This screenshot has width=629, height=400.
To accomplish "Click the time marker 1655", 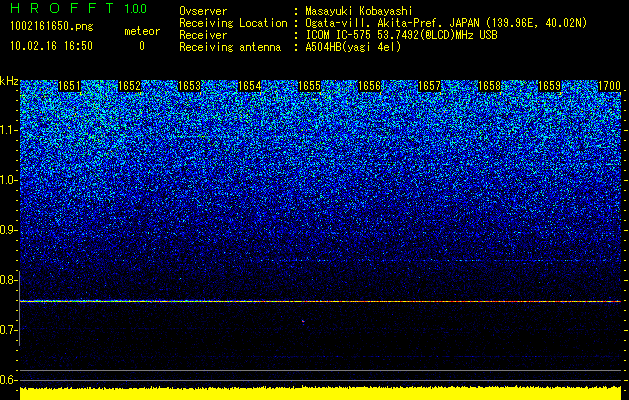I will pos(309,86).
